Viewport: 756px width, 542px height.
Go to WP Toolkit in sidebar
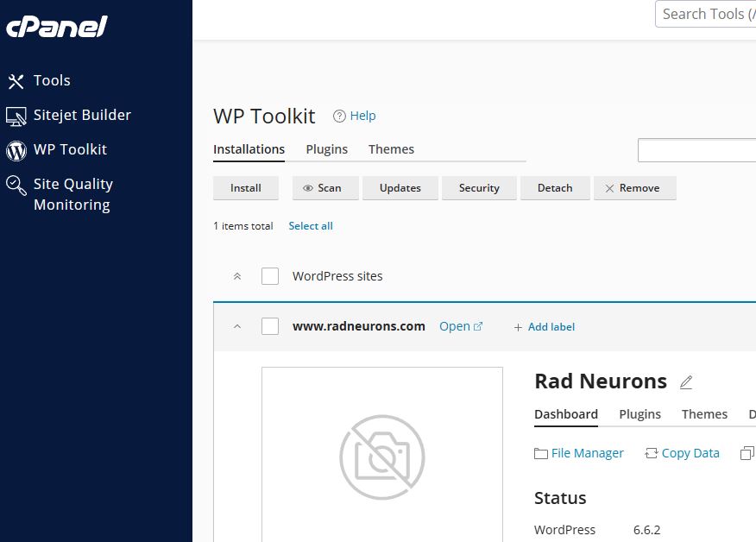click(x=71, y=149)
